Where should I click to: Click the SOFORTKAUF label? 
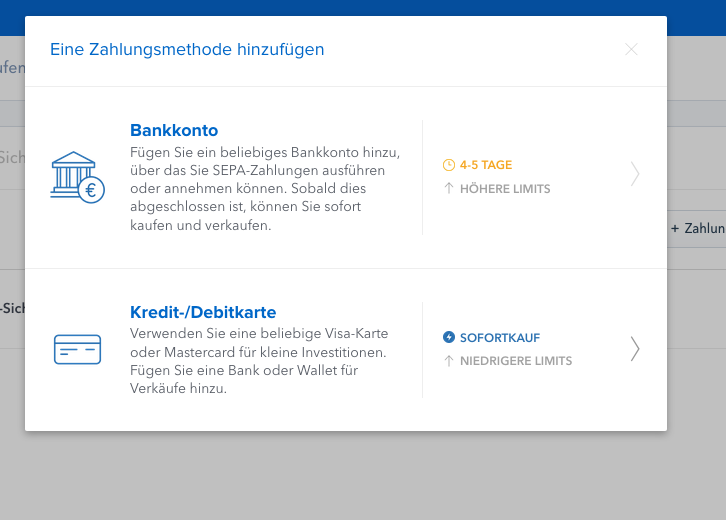[x=500, y=338]
